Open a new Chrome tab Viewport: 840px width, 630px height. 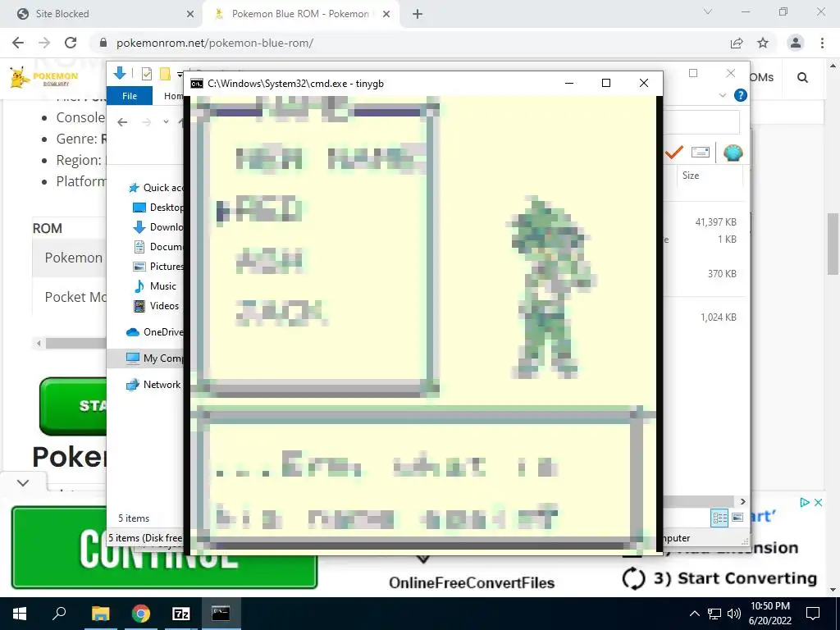coord(418,14)
